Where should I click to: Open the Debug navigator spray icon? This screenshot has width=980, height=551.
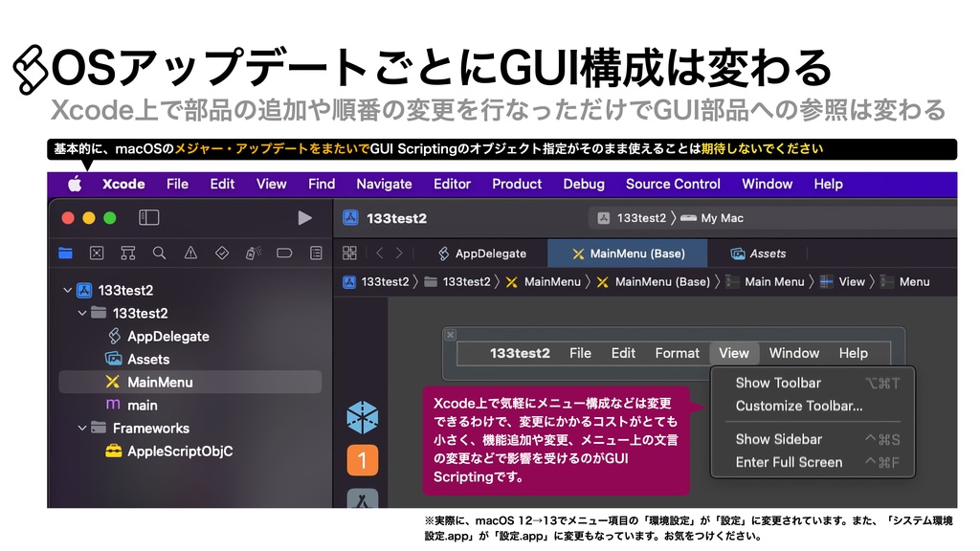point(253,252)
